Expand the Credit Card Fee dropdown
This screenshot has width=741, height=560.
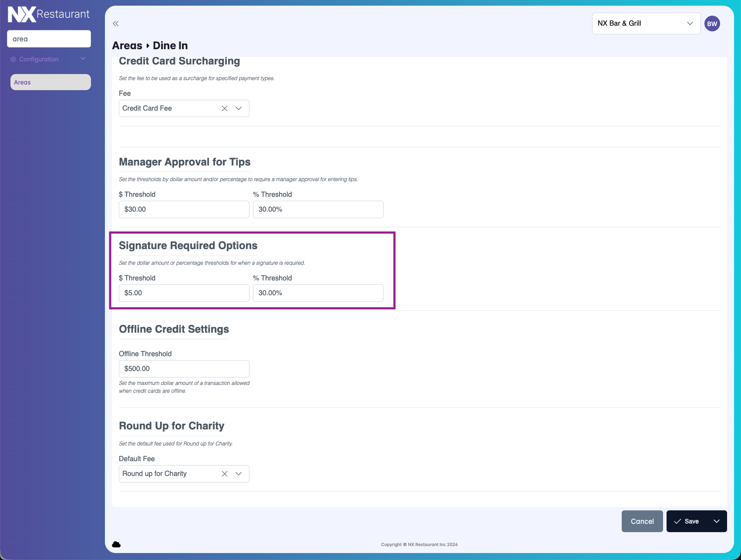239,108
